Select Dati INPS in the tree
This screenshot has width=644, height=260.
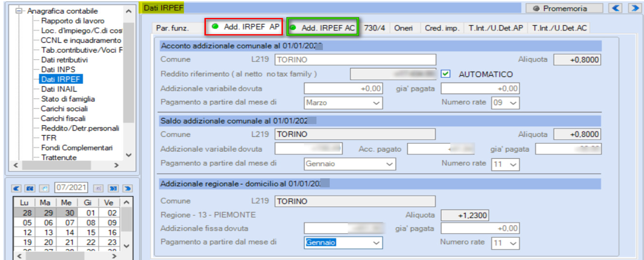tap(59, 70)
